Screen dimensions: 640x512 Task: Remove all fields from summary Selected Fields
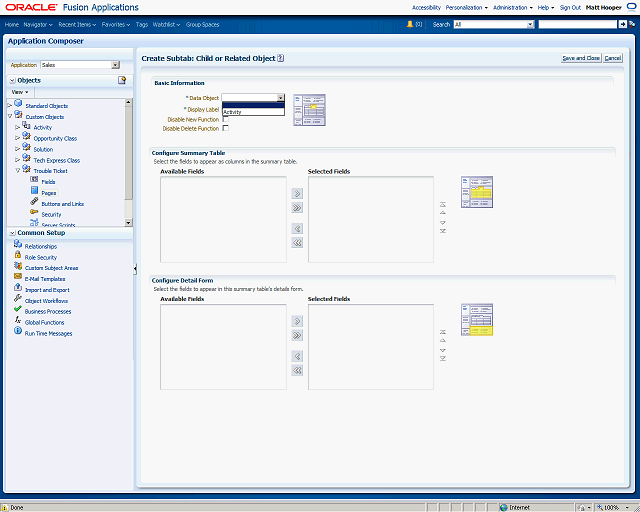[297, 243]
